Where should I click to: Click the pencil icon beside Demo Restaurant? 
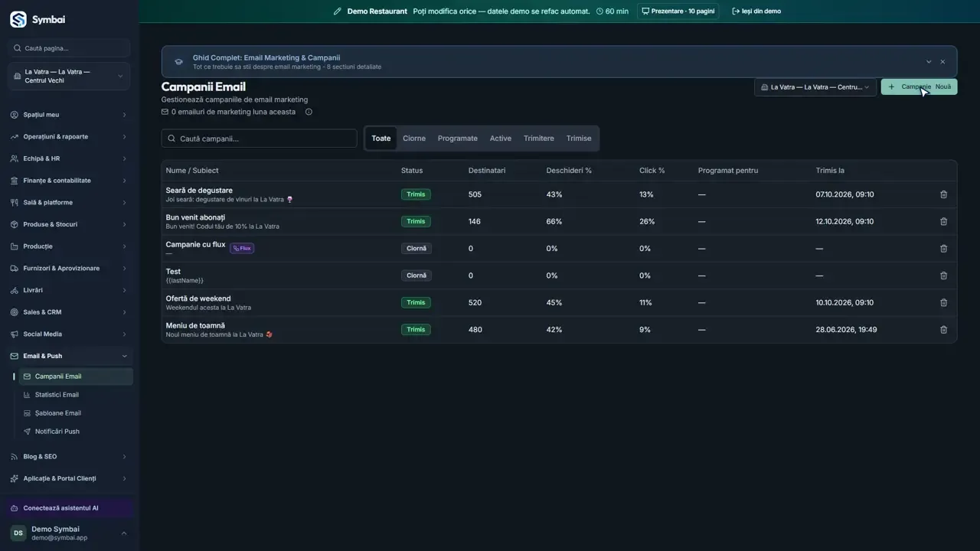point(338,11)
